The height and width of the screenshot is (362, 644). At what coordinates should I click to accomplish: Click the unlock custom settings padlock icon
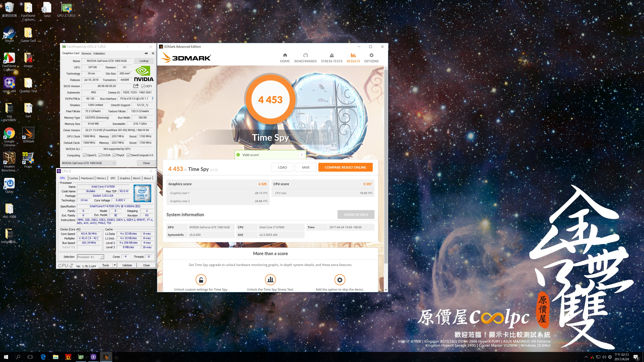pos(201,280)
